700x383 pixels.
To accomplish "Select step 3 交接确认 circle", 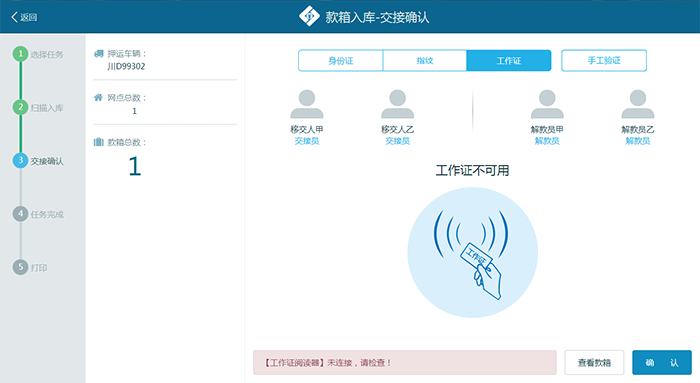I will [20, 161].
